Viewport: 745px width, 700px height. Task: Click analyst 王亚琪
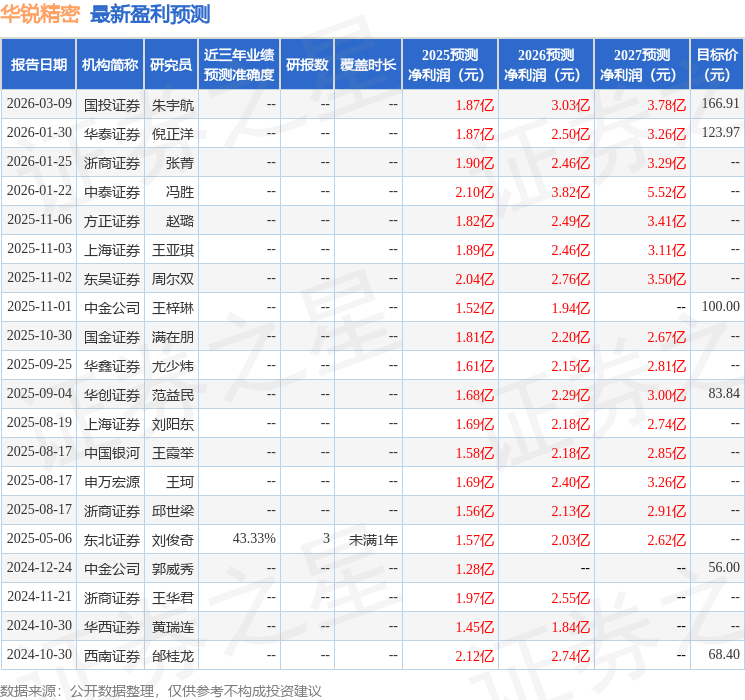click(172, 250)
